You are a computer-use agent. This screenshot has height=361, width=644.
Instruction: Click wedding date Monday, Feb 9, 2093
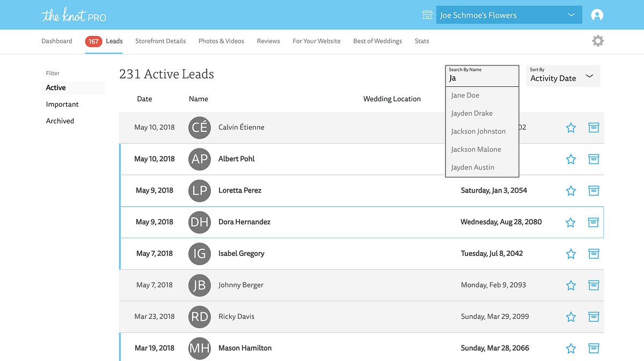tap(493, 285)
